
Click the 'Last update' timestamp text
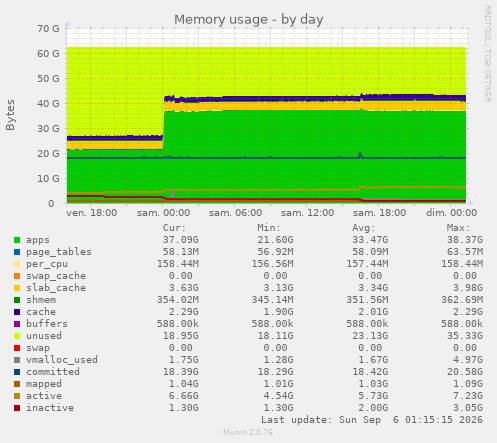(372, 420)
